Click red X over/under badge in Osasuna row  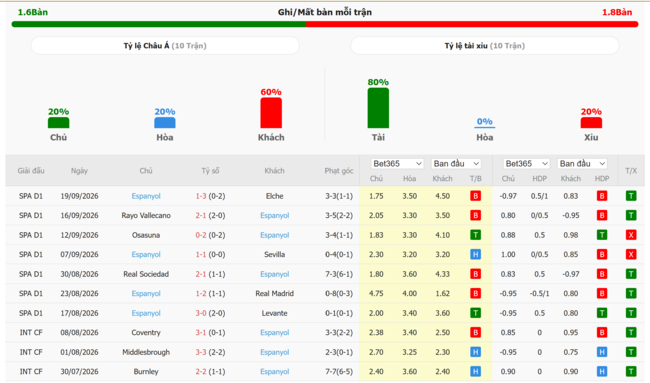click(631, 235)
